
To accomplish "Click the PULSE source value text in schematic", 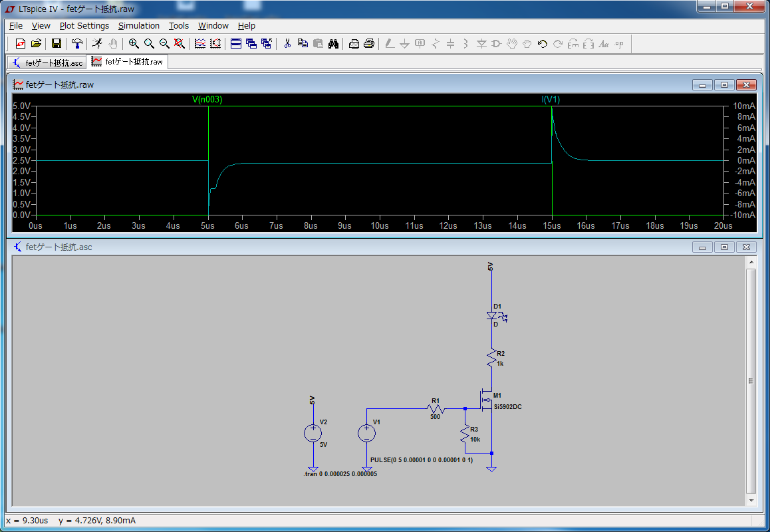I will (422, 460).
